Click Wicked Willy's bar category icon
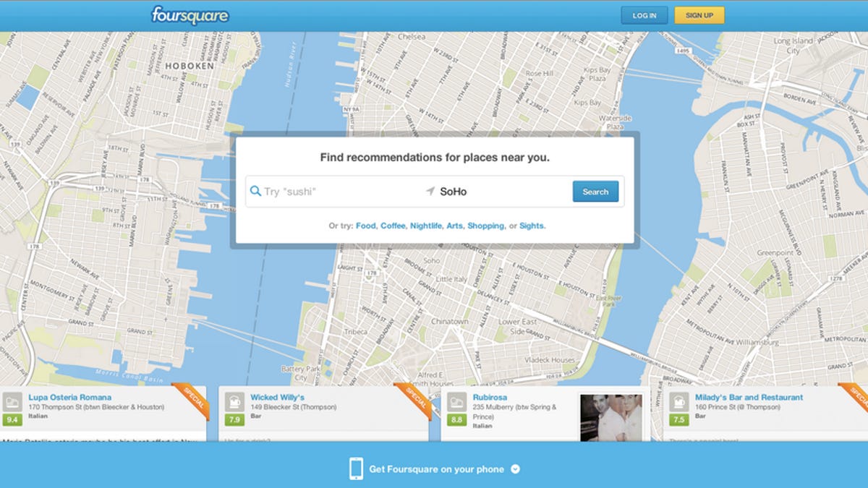The width and height of the screenshot is (868, 488). pyautogui.click(x=234, y=402)
